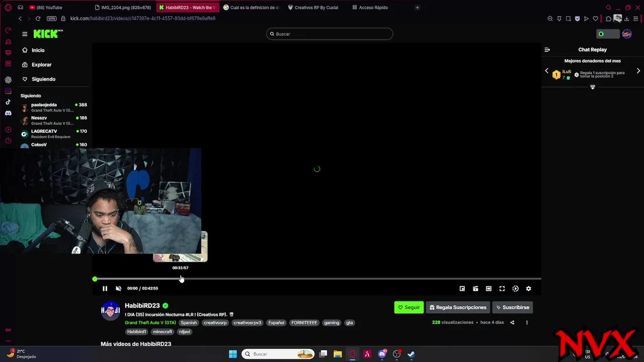Select the Spanish tag
This screenshot has height=362, width=644.
coord(189,323)
